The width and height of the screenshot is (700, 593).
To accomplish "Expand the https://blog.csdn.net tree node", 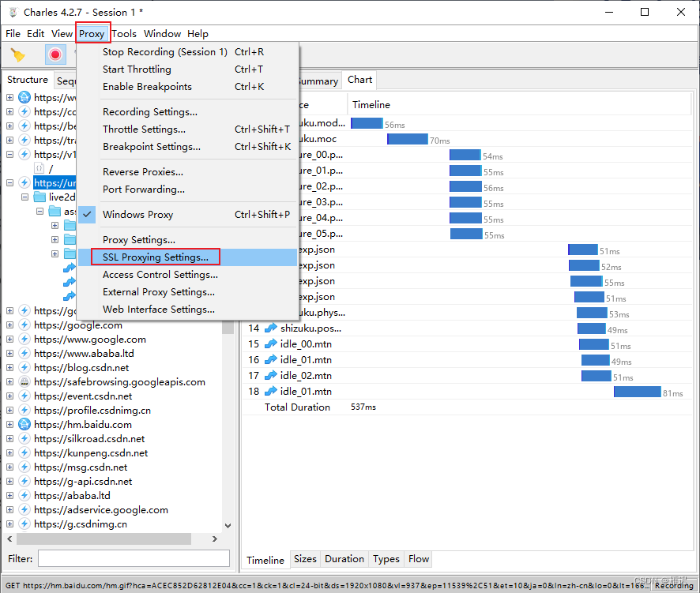I will click(9, 368).
